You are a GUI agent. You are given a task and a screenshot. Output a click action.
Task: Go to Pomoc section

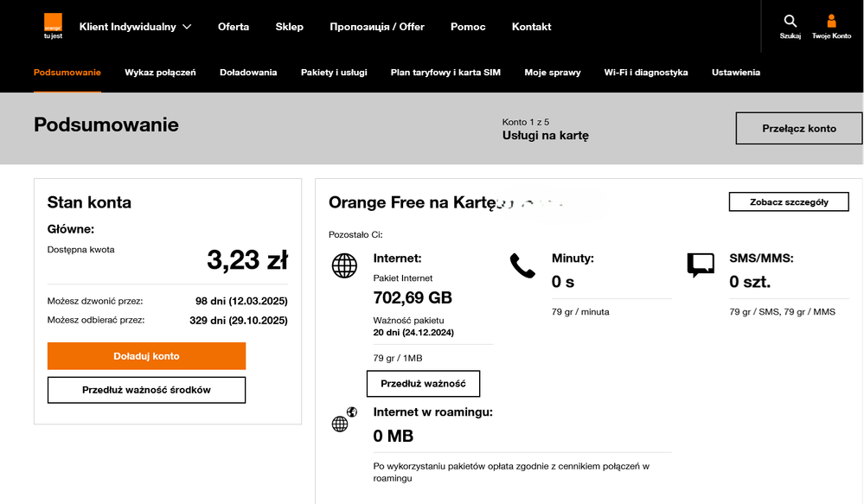[x=468, y=27]
